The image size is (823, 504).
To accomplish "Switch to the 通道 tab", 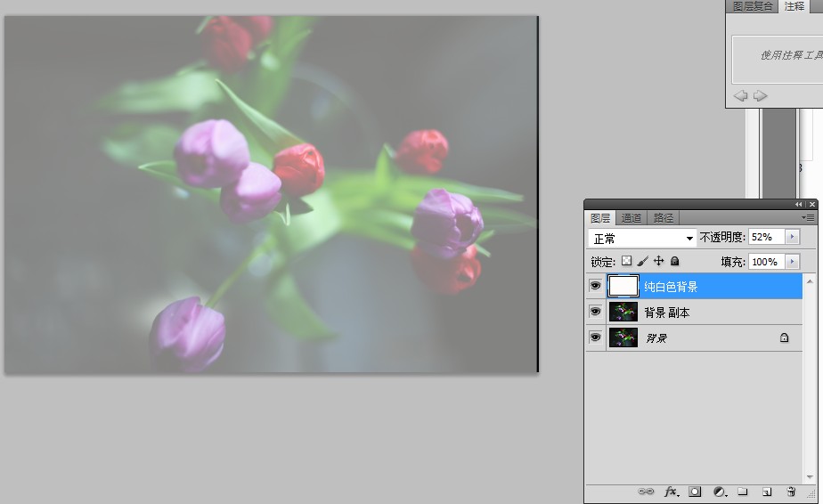I will coord(632,217).
